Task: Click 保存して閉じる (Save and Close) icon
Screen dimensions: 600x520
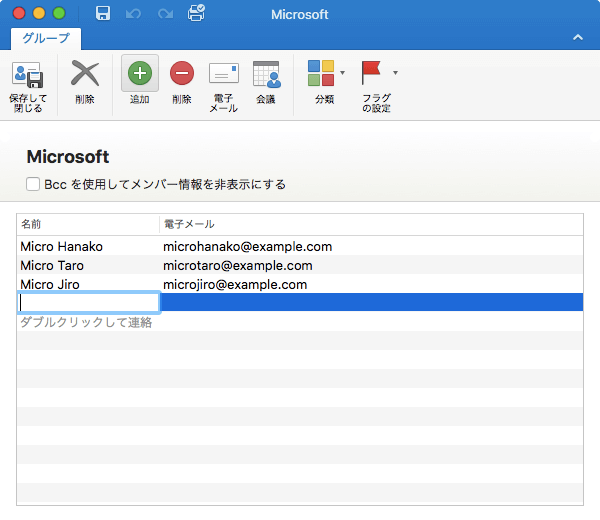Action: pos(28,75)
